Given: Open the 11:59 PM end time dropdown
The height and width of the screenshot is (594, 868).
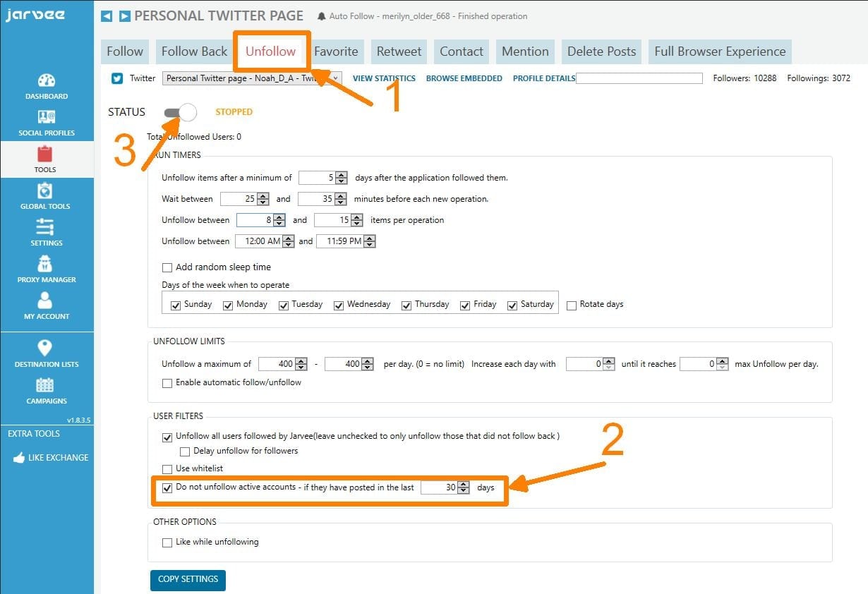Looking at the screenshot, I should (x=369, y=241).
